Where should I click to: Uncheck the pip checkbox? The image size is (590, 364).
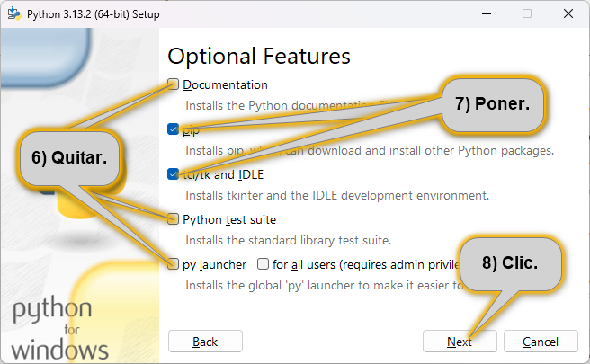[173, 129]
